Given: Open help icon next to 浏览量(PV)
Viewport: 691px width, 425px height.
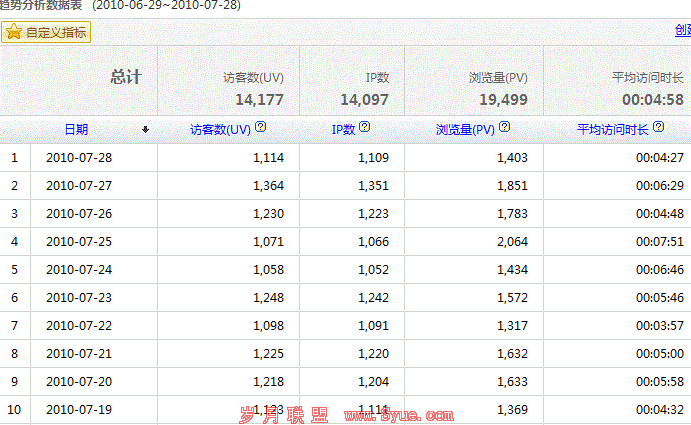Looking at the screenshot, I should pos(505,128).
